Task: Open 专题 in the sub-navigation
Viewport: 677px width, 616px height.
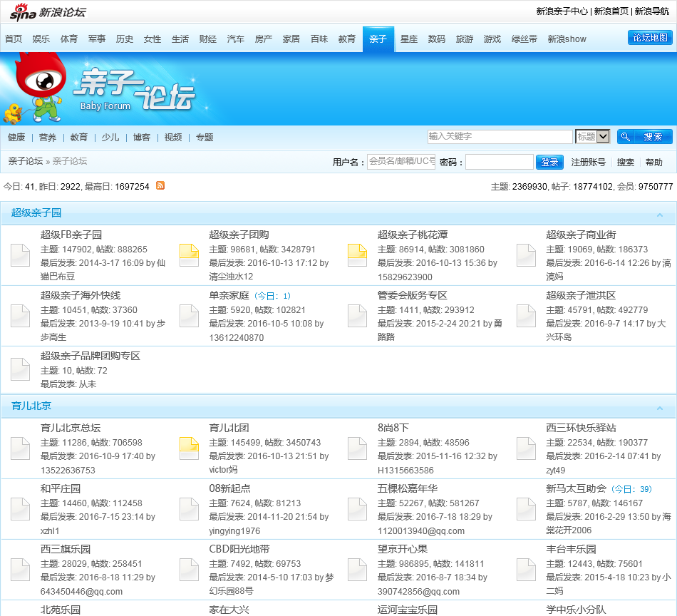Action: (x=205, y=138)
